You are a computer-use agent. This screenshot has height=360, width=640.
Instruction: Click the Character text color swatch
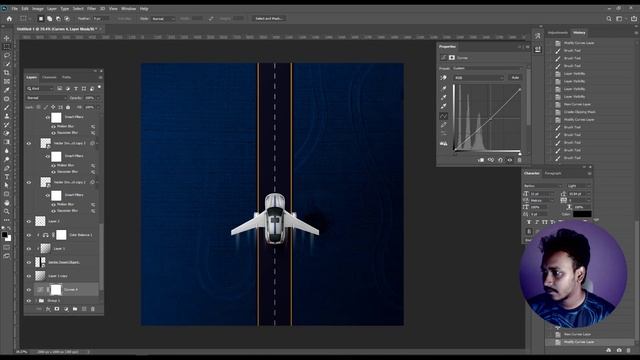pos(582,214)
